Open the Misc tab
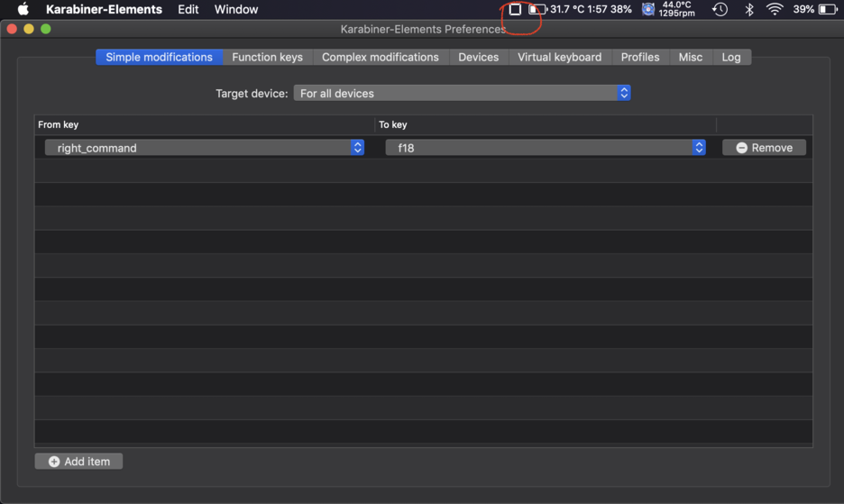The image size is (844, 504). (x=691, y=57)
